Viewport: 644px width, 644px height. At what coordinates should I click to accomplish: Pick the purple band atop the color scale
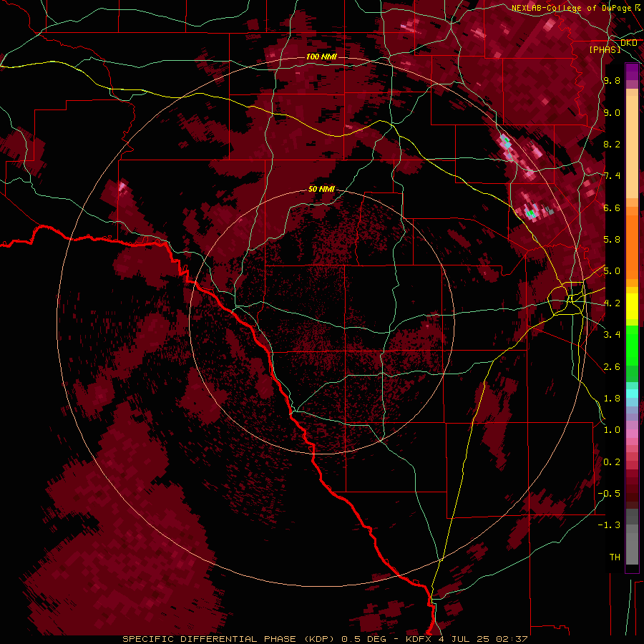coord(632,72)
